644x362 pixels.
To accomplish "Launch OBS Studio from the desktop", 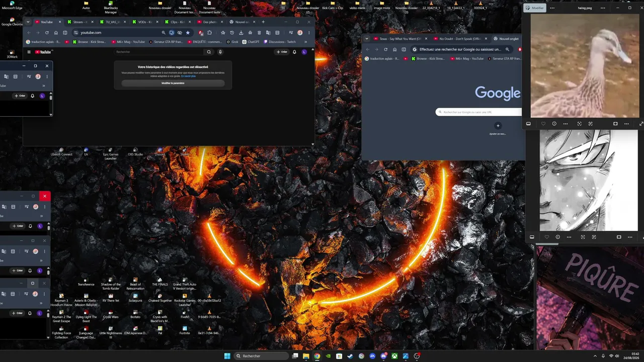I will 135,151.
